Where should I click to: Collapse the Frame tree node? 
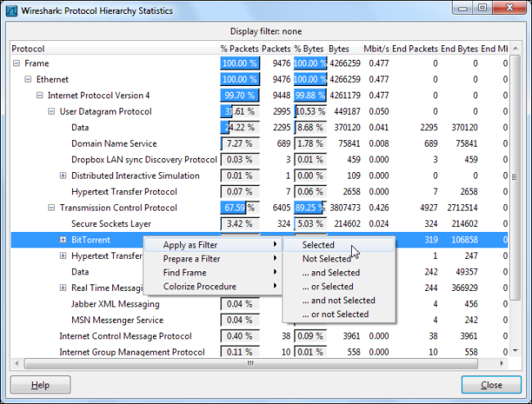click(x=17, y=64)
